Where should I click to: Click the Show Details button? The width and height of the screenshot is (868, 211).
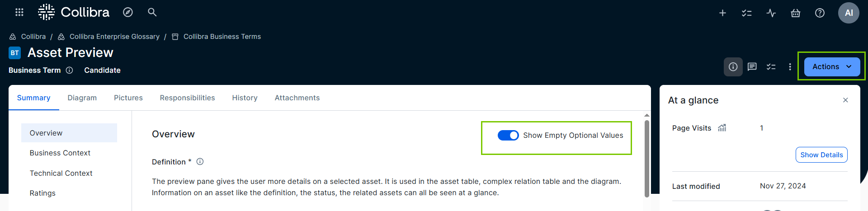click(821, 155)
